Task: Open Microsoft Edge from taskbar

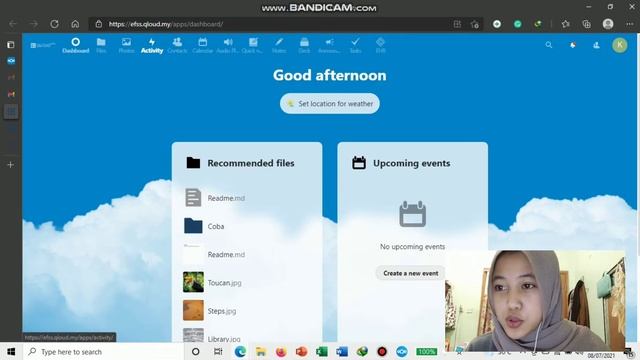Action: pos(240,351)
